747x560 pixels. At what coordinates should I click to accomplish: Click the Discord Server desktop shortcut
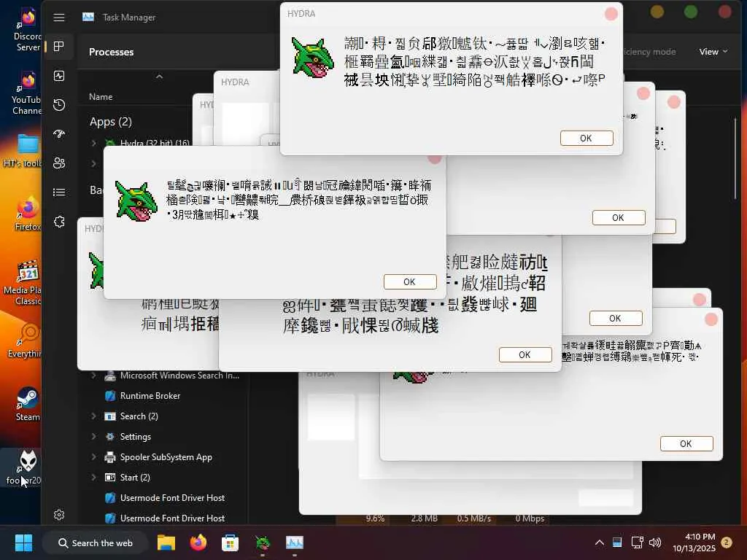[27, 31]
